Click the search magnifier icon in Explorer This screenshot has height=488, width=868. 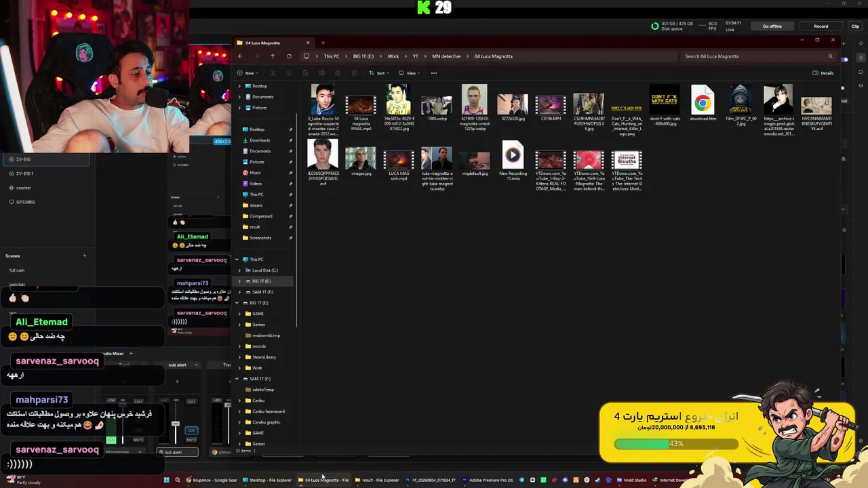tap(831, 56)
